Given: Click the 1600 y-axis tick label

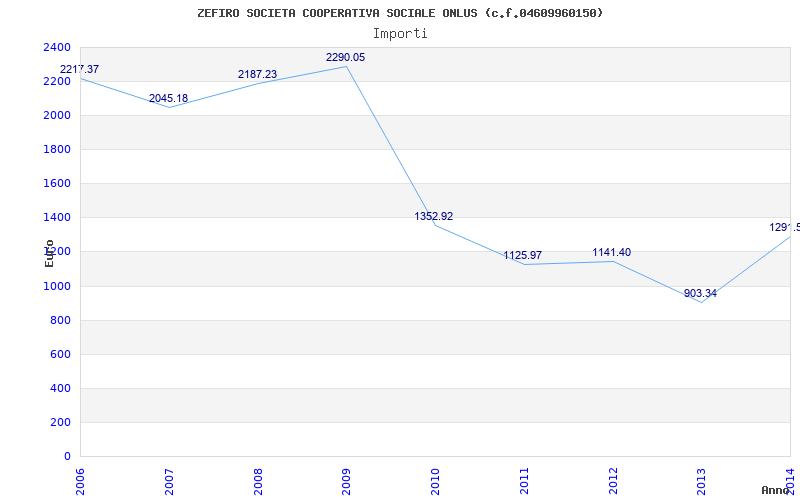Looking at the screenshot, I should click(57, 183).
